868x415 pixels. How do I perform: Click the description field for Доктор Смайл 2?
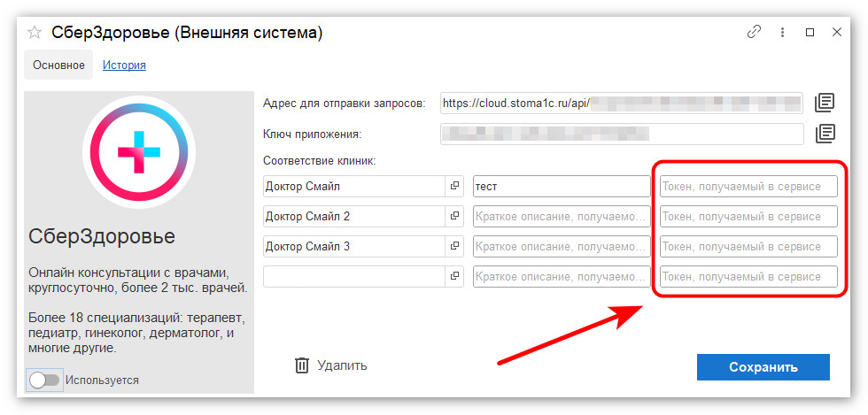[x=562, y=217]
